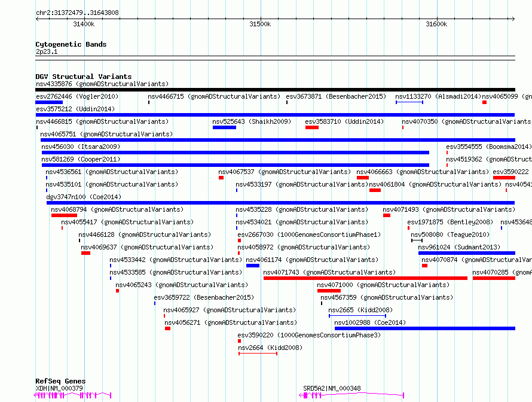
Task: Open nsv4533197 variant label
Action: click(302, 184)
